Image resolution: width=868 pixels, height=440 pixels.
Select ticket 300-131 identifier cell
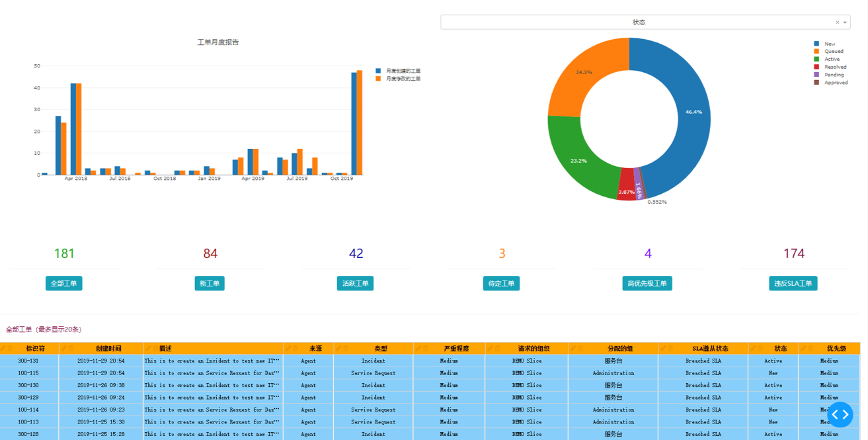click(x=28, y=361)
